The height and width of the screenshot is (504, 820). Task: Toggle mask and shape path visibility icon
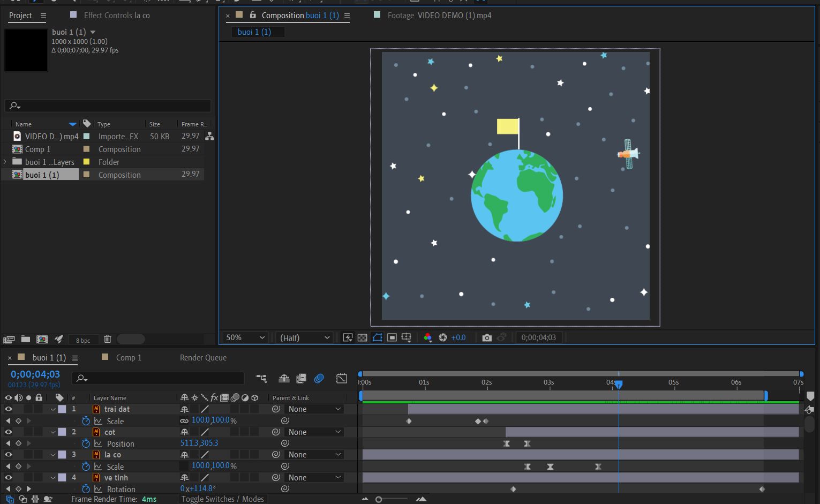377,337
